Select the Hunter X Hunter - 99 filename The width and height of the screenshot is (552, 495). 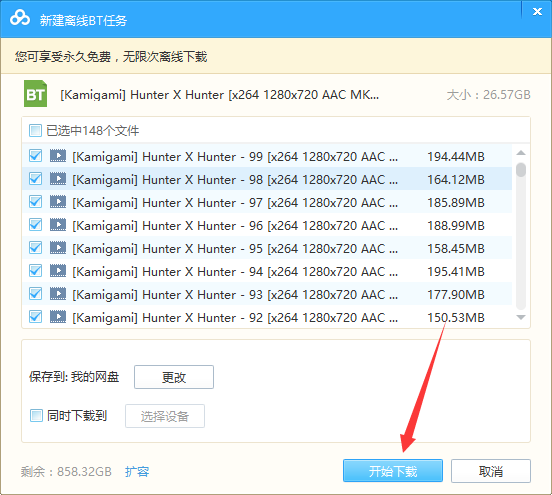click(235, 156)
